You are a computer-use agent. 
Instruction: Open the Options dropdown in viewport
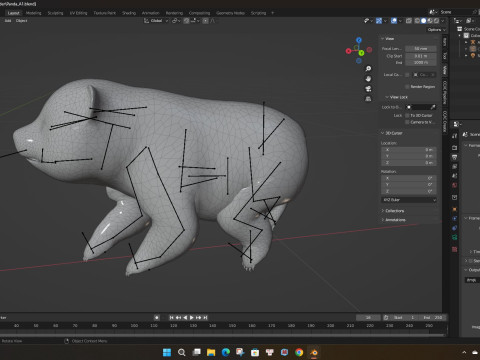tap(437, 30)
